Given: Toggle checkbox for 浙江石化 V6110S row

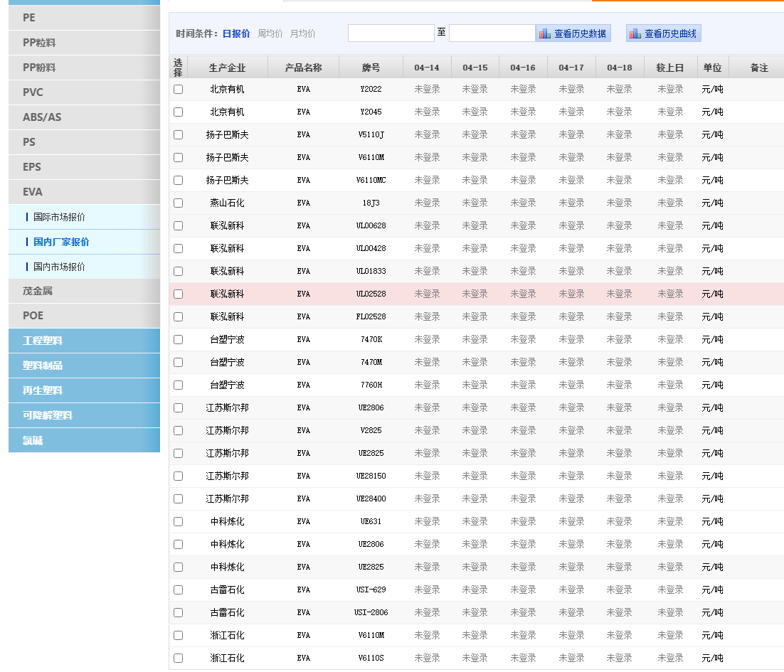Looking at the screenshot, I should [178, 658].
